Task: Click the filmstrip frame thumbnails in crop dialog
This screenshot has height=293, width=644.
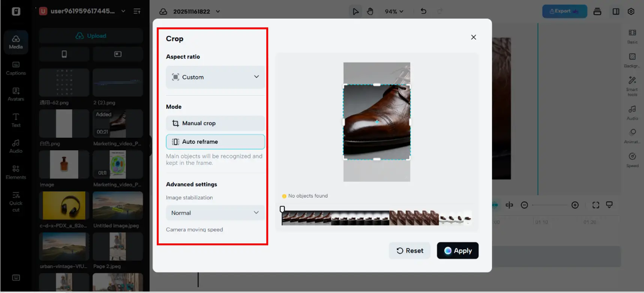Action: pos(377,218)
